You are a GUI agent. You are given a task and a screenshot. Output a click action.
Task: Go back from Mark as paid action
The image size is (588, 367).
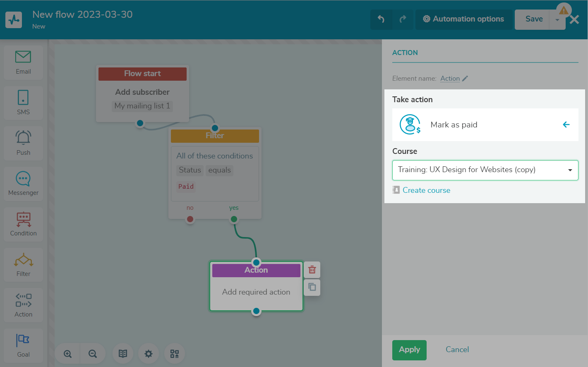[x=566, y=125]
